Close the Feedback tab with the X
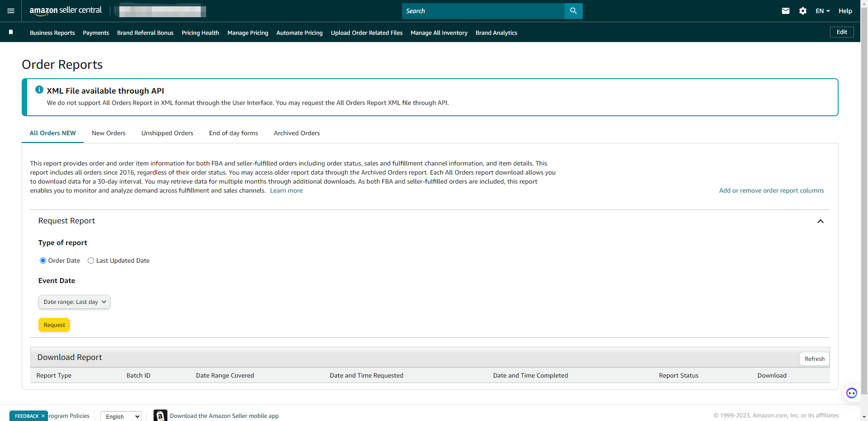Screen dimensions: 868x421 43,416
